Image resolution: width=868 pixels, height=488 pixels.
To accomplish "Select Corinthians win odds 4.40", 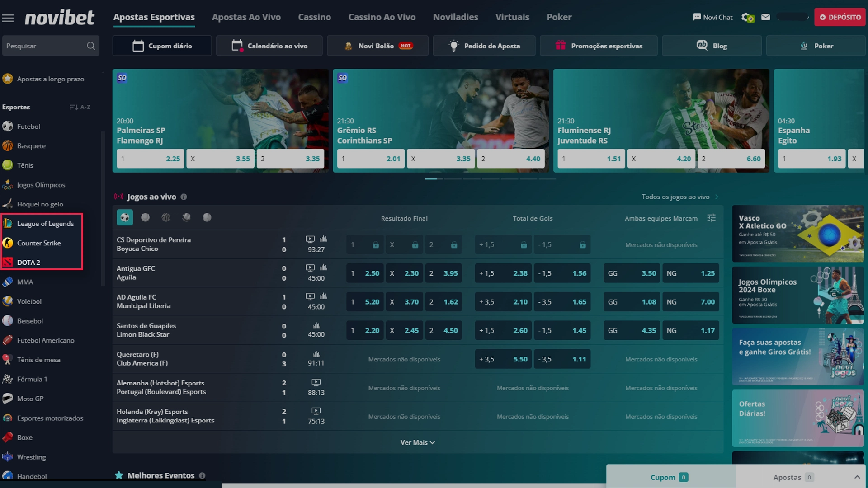I will [x=511, y=159].
